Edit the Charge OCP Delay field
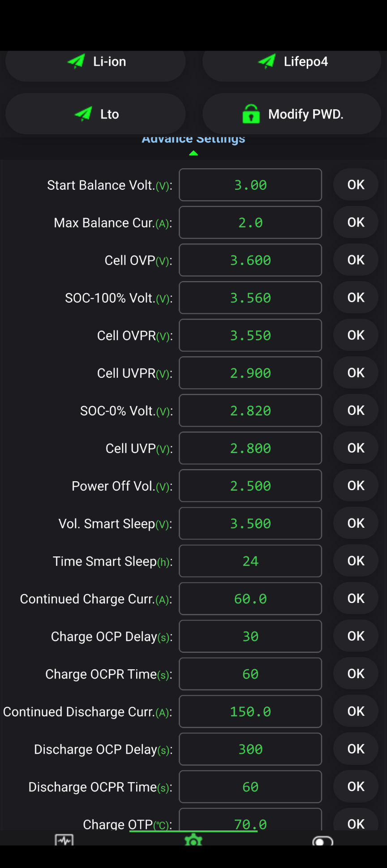The height and width of the screenshot is (868, 387). click(x=250, y=636)
